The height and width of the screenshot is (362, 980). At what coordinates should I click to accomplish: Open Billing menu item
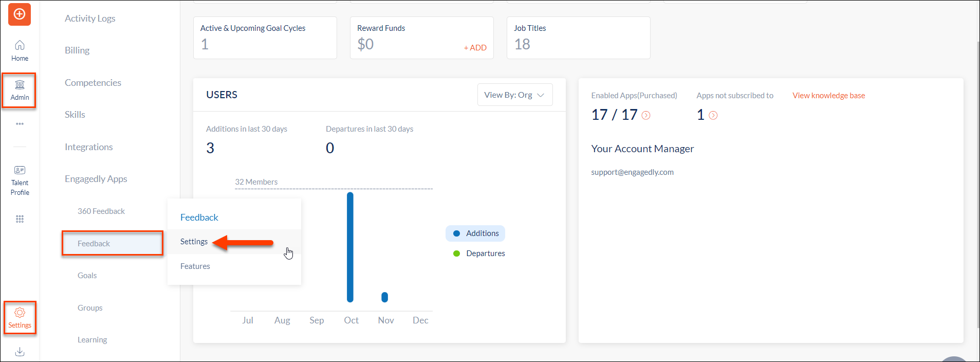(77, 50)
